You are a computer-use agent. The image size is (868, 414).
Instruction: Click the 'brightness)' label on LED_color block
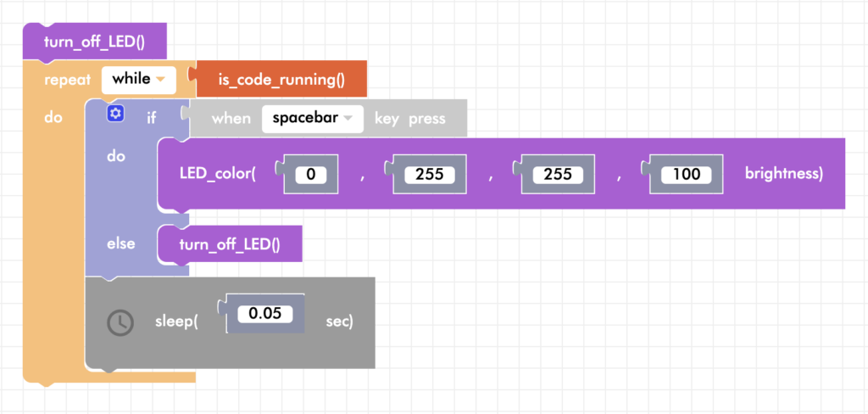(784, 175)
